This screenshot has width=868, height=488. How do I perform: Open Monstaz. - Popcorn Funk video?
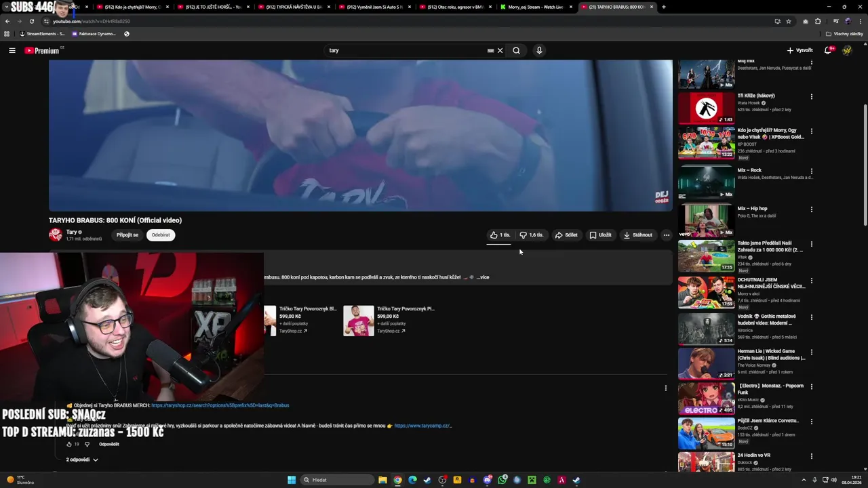(x=706, y=399)
